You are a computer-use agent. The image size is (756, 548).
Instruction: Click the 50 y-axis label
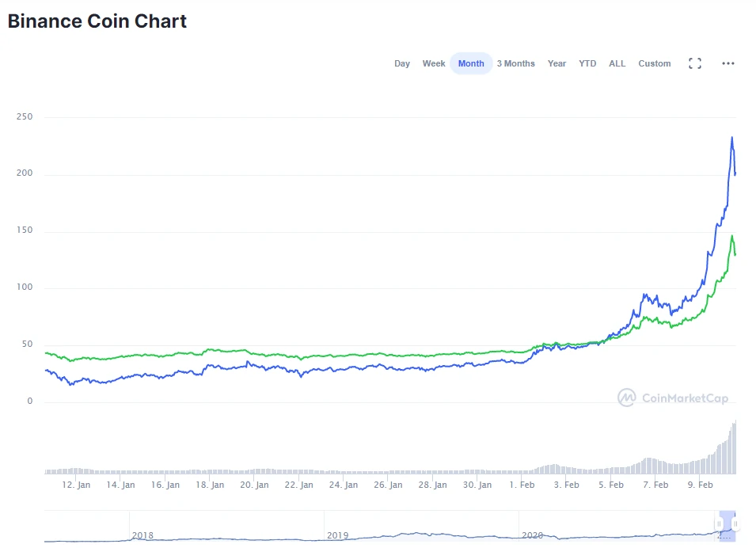click(27, 344)
